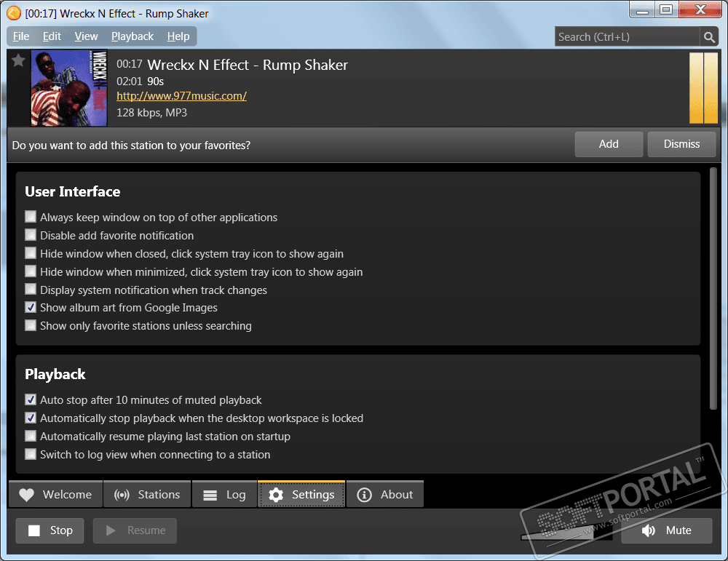
Task: Click the search magnifier icon
Action: (x=709, y=37)
